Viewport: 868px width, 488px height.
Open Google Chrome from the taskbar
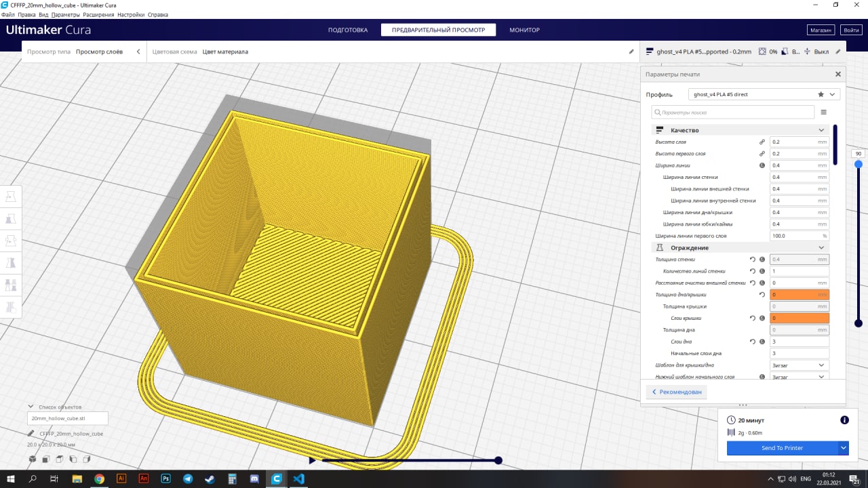(100, 479)
